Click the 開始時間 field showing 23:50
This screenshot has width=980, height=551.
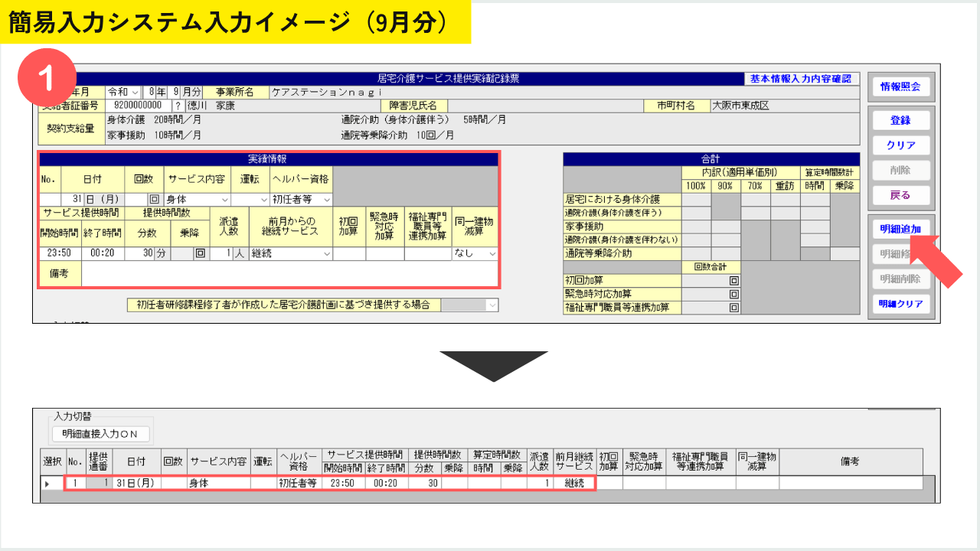pos(59,253)
